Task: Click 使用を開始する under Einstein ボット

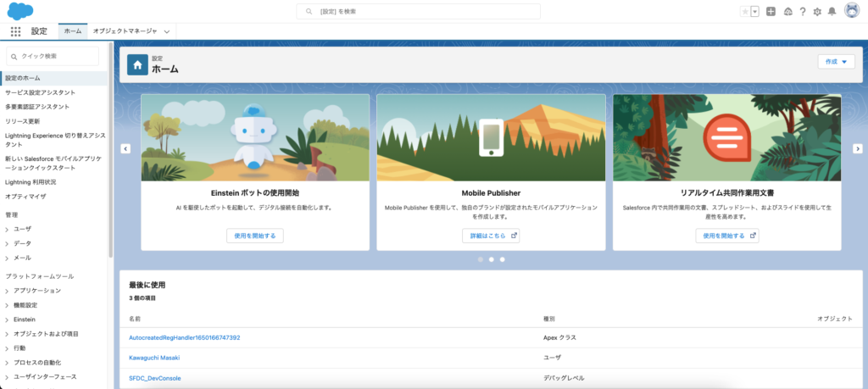Action: pyautogui.click(x=254, y=236)
